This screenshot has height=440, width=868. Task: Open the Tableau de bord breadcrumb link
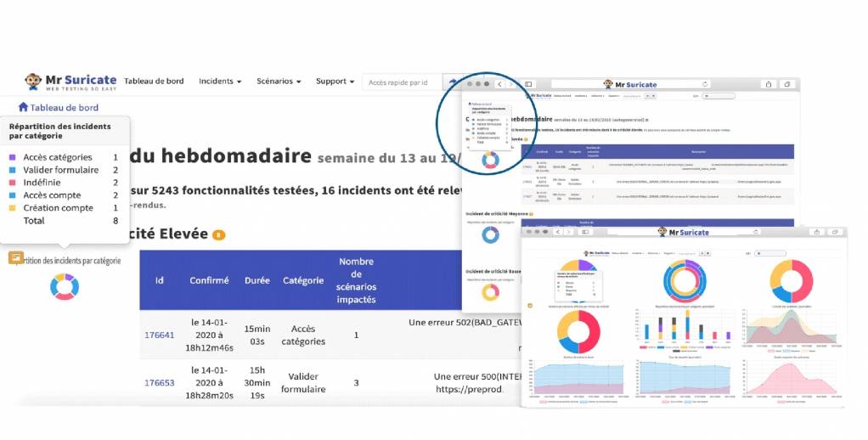(x=65, y=108)
